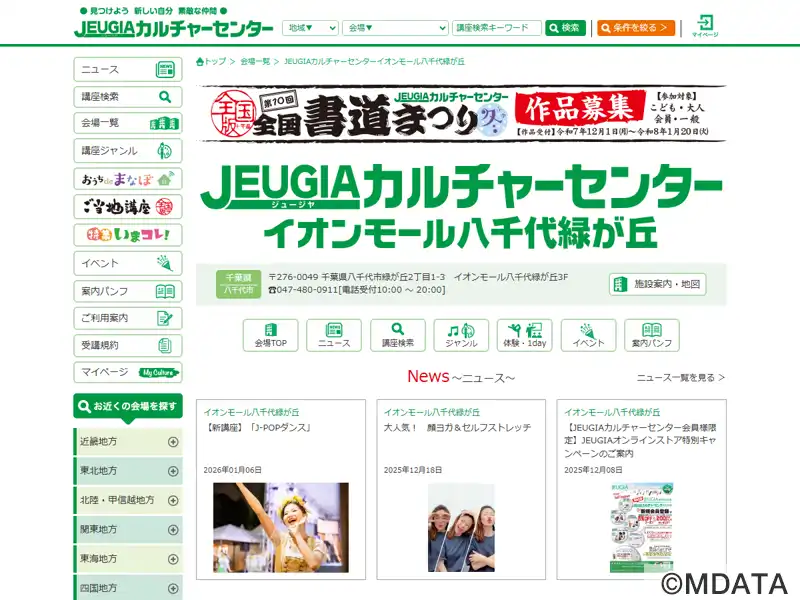Open ニュース in the left sidebar
The image size is (800, 600).
click(128, 69)
